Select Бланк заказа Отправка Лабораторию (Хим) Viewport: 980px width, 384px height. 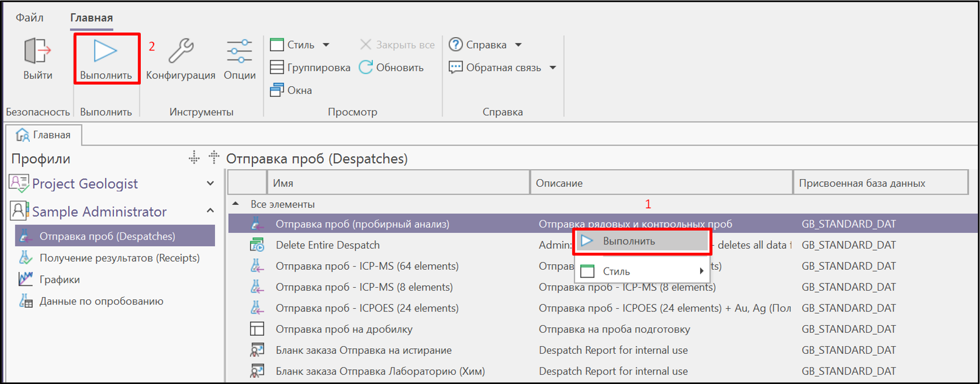coord(380,371)
